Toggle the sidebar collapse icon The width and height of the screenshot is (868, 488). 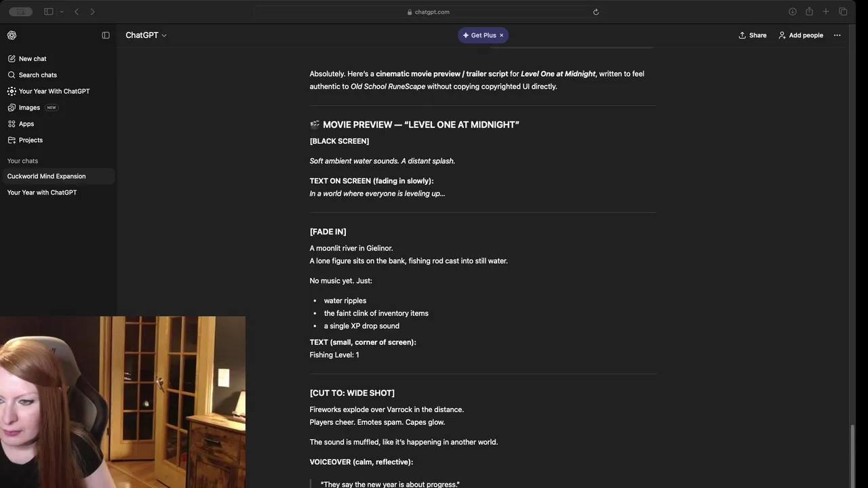[106, 35]
